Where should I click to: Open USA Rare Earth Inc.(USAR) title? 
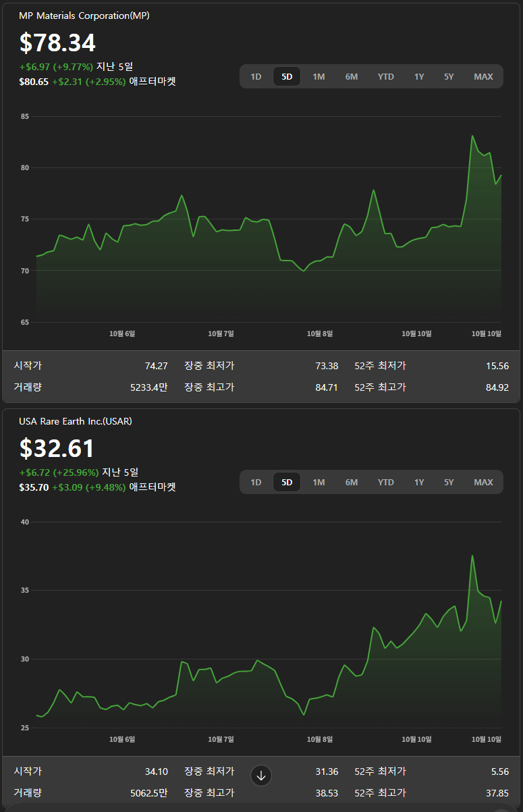coord(76,421)
